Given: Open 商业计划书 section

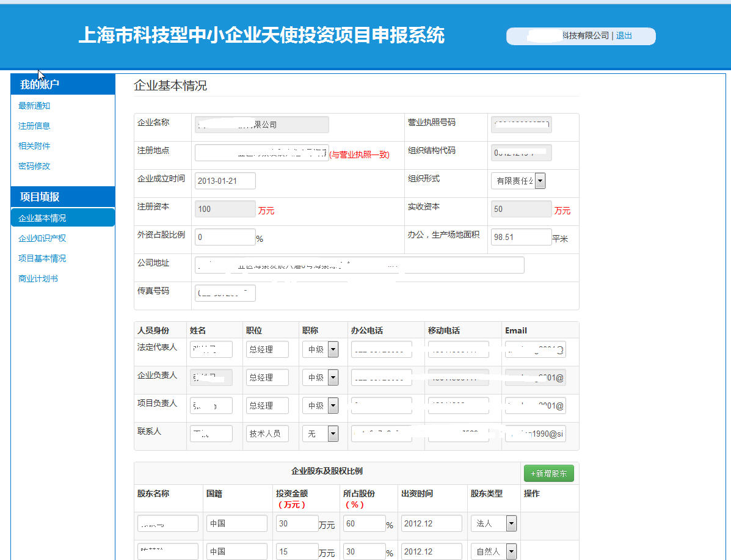Looking at the screenshot, I should coord(38,278).
